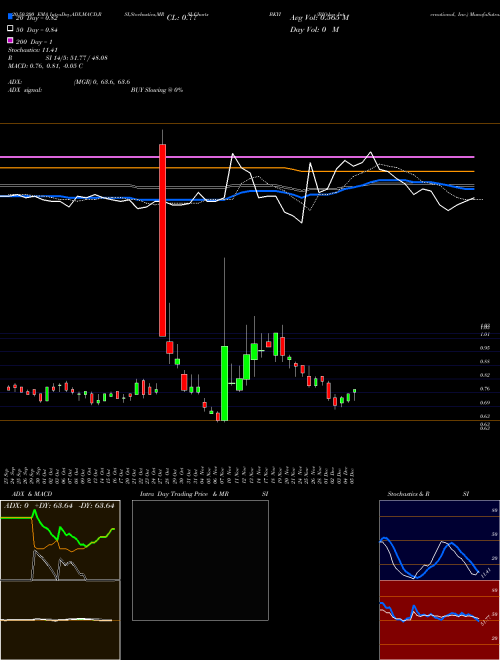Viewport: 500px width, 660px height.
Task: Click the 'Stochastics: 11.41' readout
Action: tap(33, 50)
